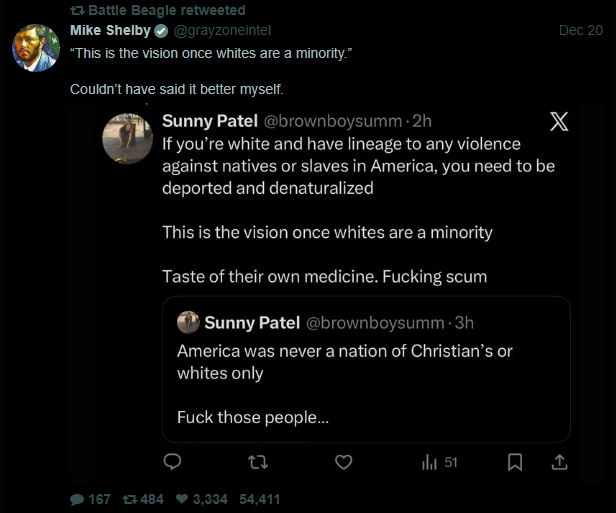
Task: Open the Dec 20 timestamp
Action: [x=581, y=30]
